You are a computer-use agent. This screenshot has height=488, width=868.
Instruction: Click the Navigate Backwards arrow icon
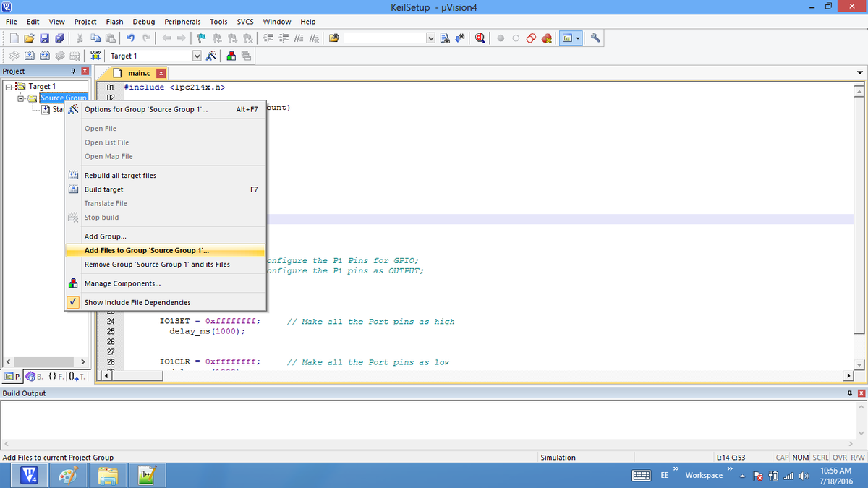tap(166, 38)
